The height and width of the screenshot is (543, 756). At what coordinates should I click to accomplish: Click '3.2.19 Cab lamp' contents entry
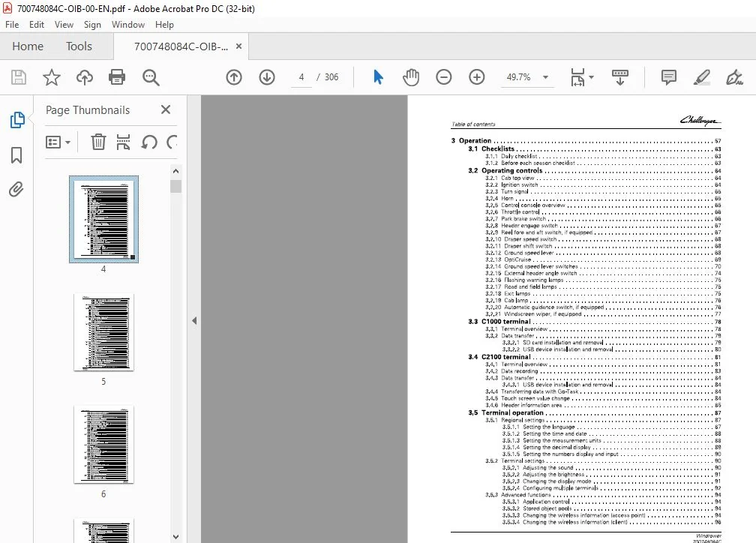tap(603, 301)
